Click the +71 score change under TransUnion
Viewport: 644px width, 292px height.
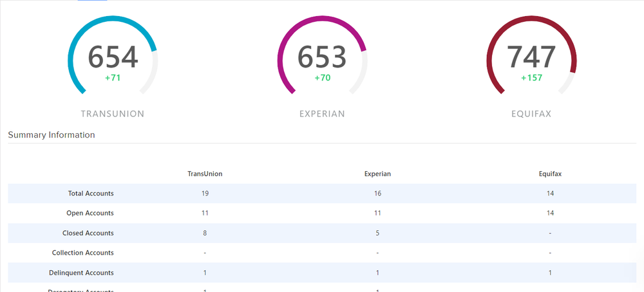pos(113,78)
